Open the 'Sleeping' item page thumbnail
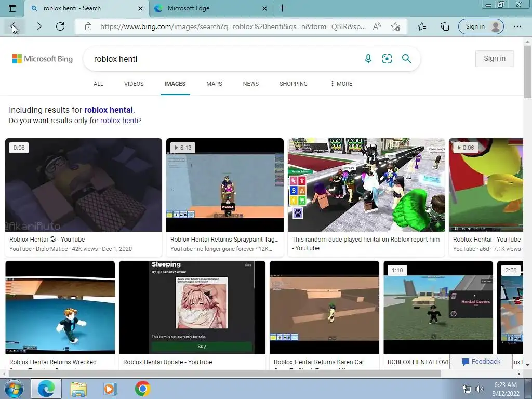This screenshot has height=399, width=532. tap(192, 308)
